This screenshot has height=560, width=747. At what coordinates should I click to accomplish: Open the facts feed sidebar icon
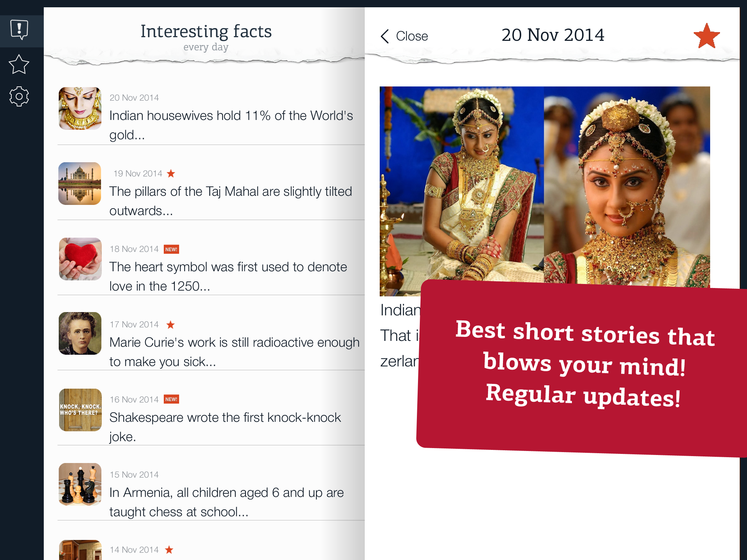pyautogui.click(x=19, y=30)
